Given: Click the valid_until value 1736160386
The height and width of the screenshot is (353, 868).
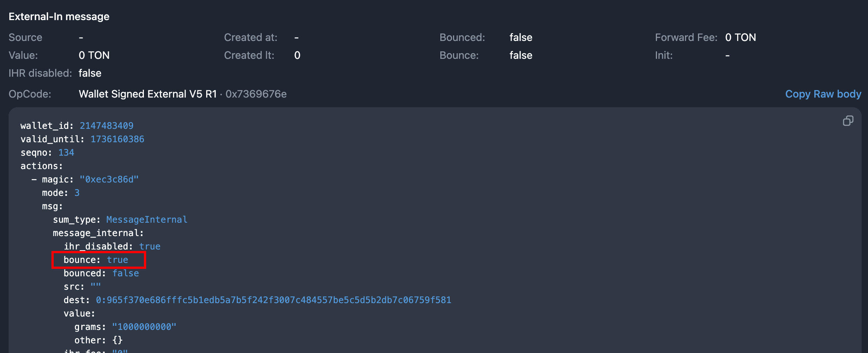Looking at the screenshot, I should click(x=117, y=139).
